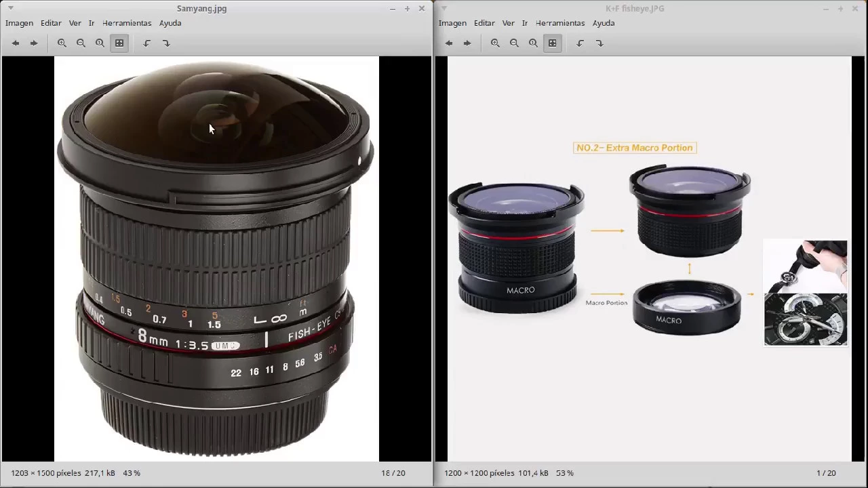
Task: Minimize the Samyang.jpg window
Action: pos(392,9)
